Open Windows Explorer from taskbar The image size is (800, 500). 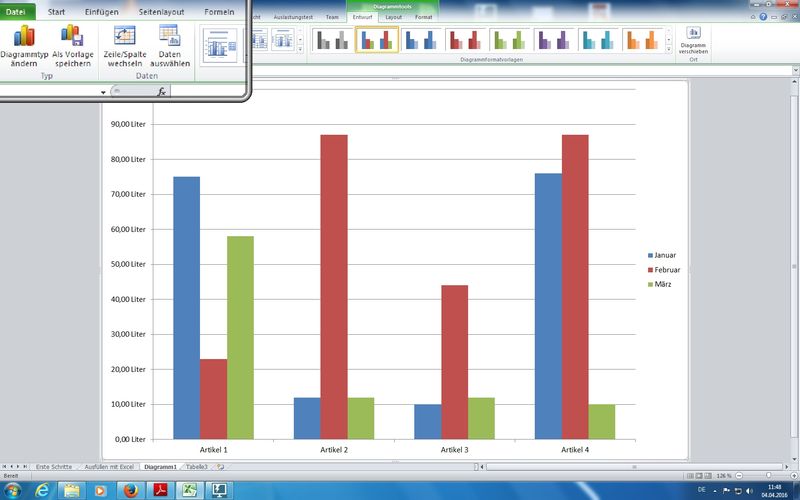pyautogui.click(x=71, y=491)
